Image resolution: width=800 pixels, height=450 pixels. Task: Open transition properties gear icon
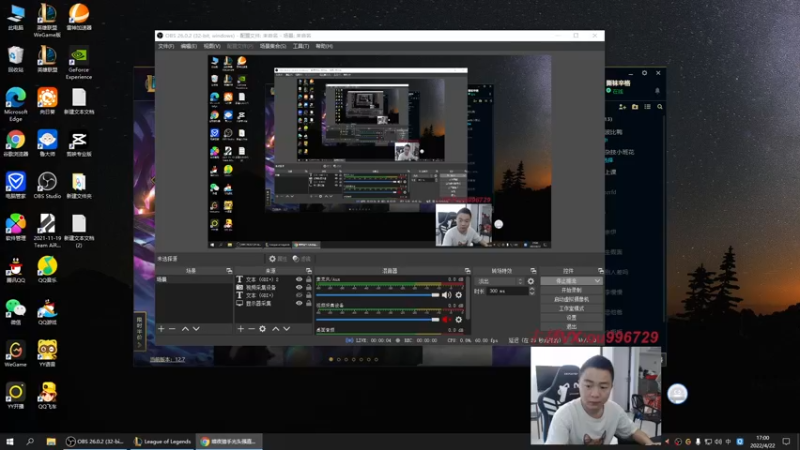531,281
